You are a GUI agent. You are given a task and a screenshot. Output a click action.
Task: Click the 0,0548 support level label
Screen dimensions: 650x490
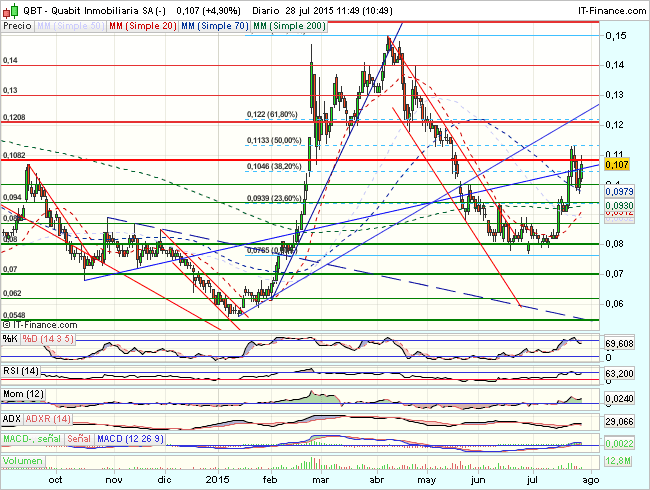(14, 315)
